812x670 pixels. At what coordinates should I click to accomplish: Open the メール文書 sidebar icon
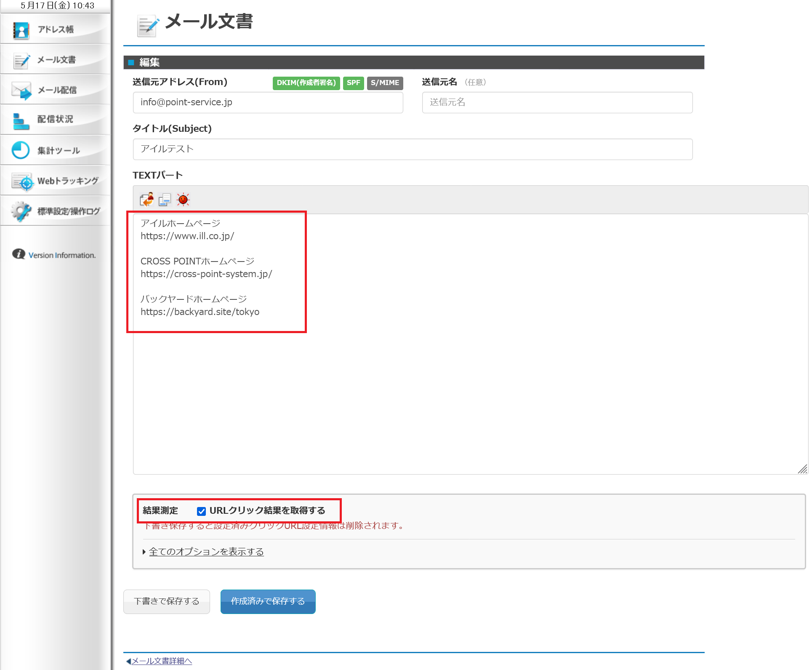pos(21,60)
